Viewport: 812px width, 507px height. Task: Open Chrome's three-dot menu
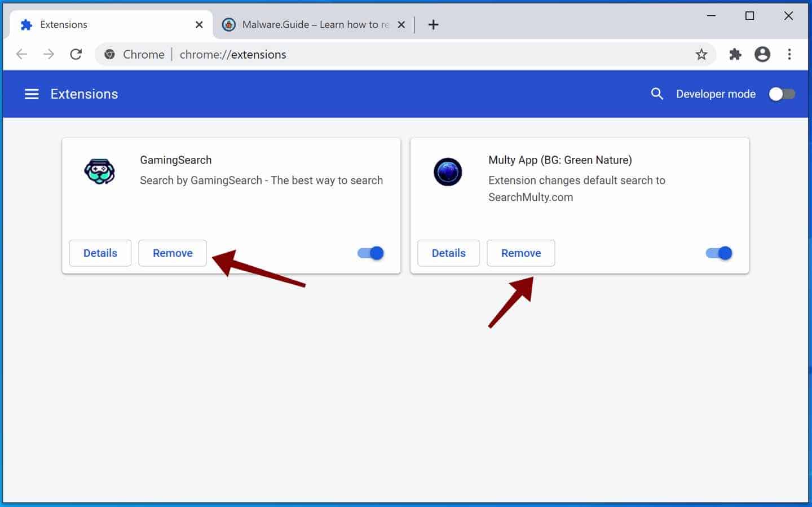789,54
